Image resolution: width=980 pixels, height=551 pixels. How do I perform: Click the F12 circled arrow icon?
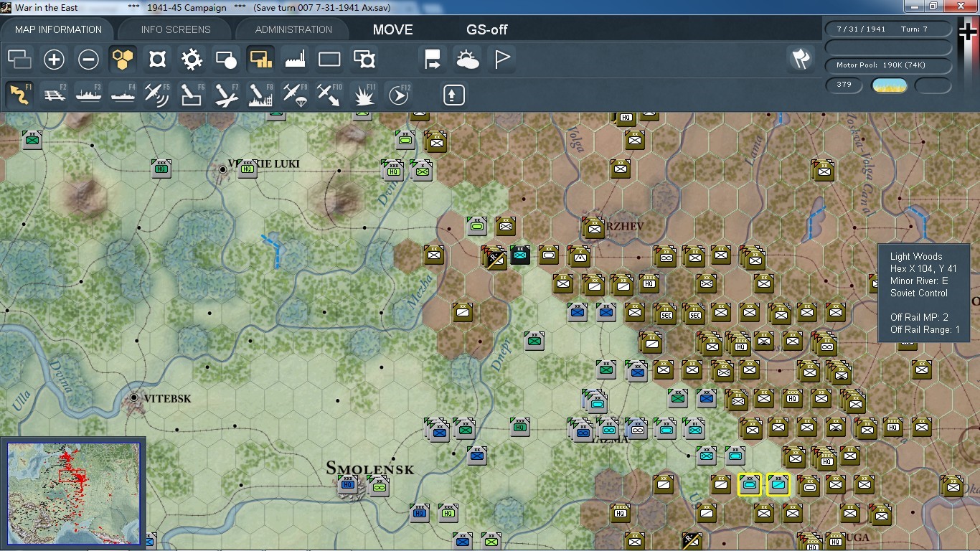[398, 95]
